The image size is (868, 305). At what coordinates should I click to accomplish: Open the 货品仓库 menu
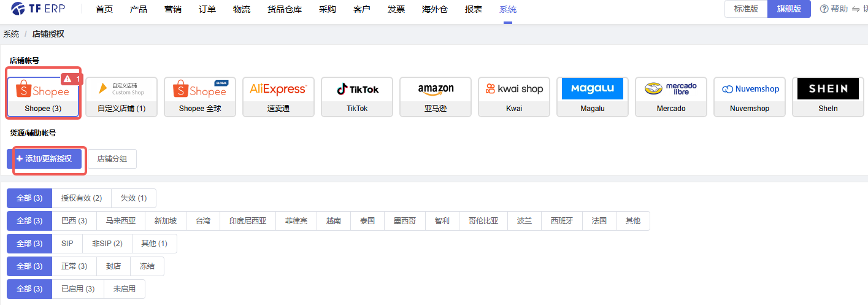click(x=285, y=9)
